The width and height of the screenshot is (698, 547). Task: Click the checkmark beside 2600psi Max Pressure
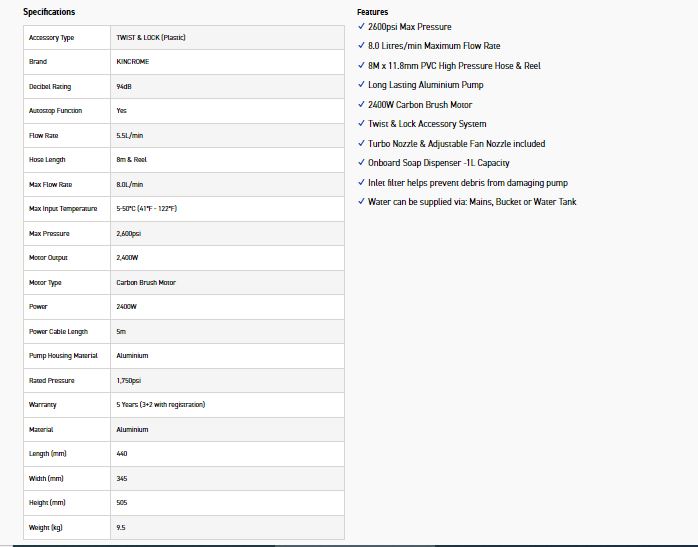click(361, 27)
